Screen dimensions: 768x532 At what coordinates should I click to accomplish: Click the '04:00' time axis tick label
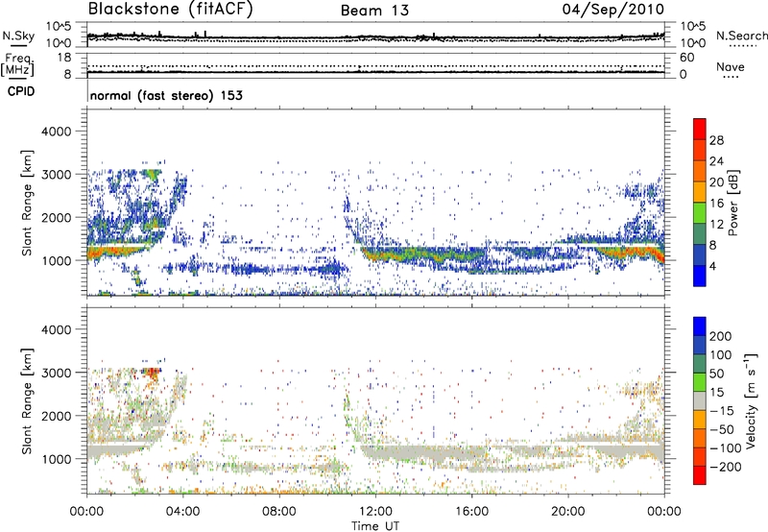(x=182, y=512)
